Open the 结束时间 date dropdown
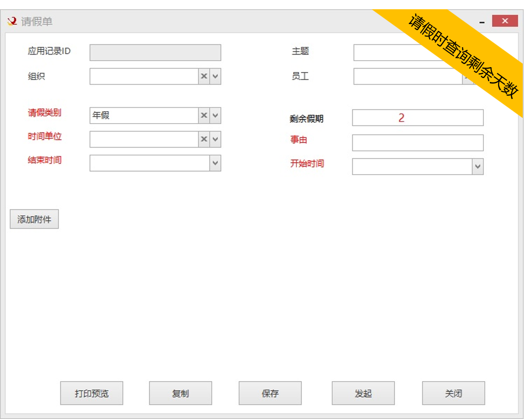This screenshot has width=532, height=419. pyautogui.click(x=215, y=163)
